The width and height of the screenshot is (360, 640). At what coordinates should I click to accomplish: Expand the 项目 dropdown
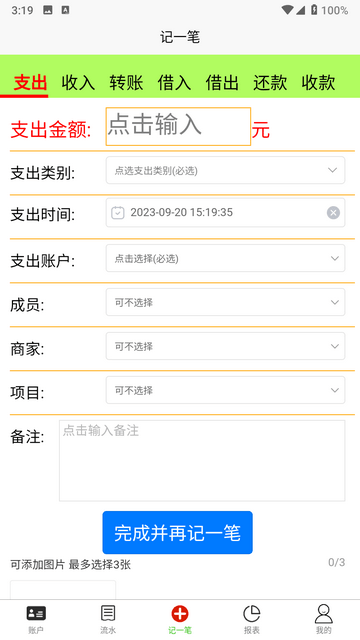225,390
